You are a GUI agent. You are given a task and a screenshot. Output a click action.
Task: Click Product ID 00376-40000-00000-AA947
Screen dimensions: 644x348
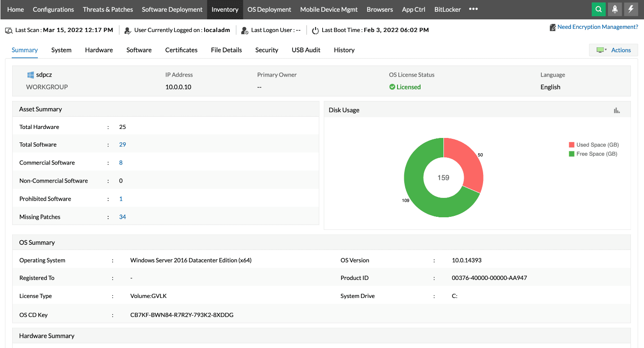(x=489, y=278)
